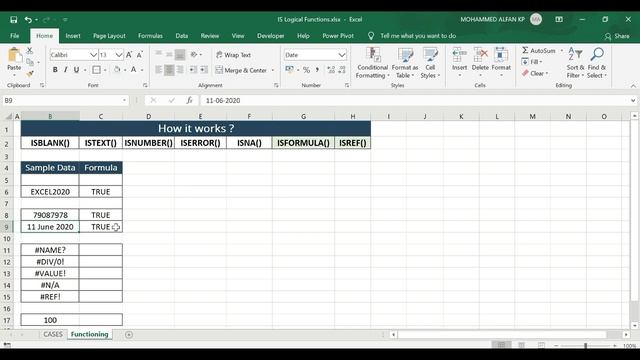
Task: Click Merge & Center button
Action: [x=242, y=70]
